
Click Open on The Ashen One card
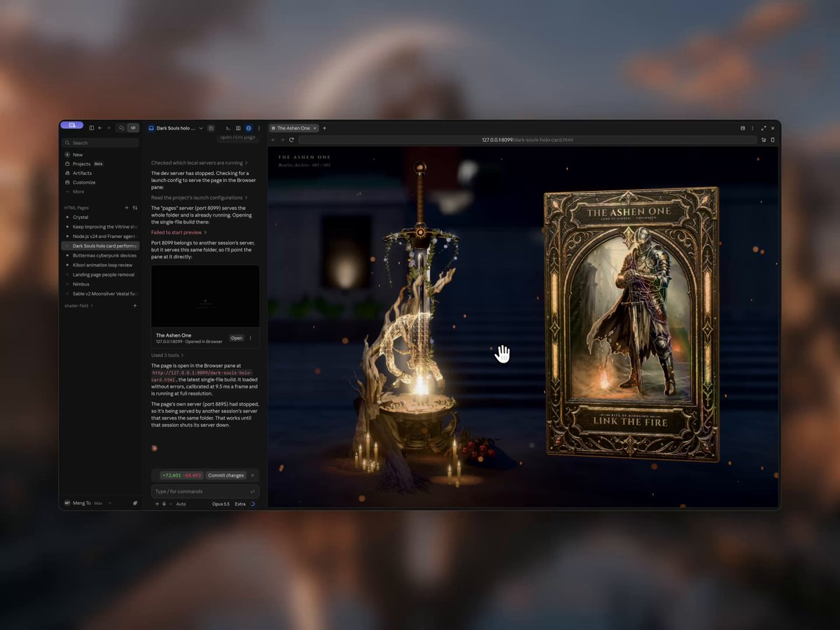tap(237, 338)
